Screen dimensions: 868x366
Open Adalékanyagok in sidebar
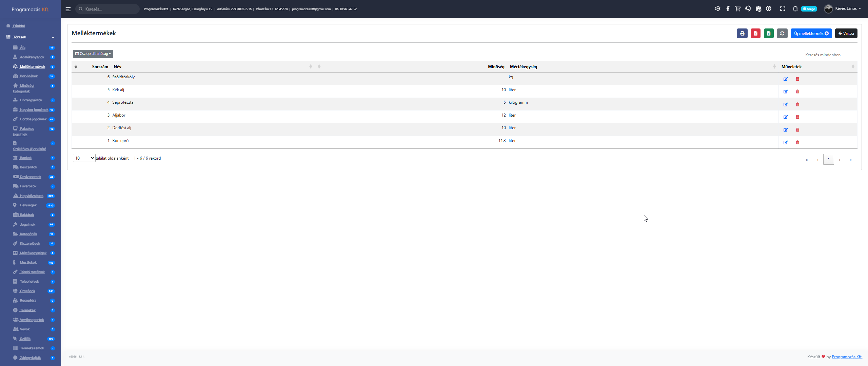(x=32, y=57)
